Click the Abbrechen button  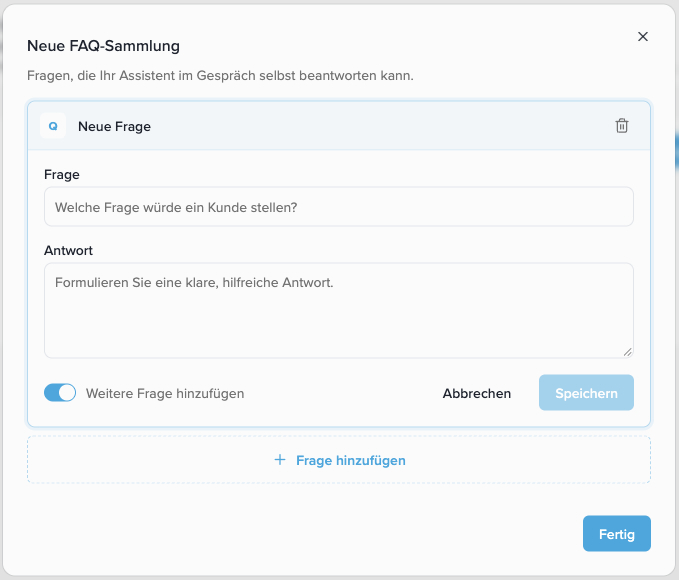[476, 393]
